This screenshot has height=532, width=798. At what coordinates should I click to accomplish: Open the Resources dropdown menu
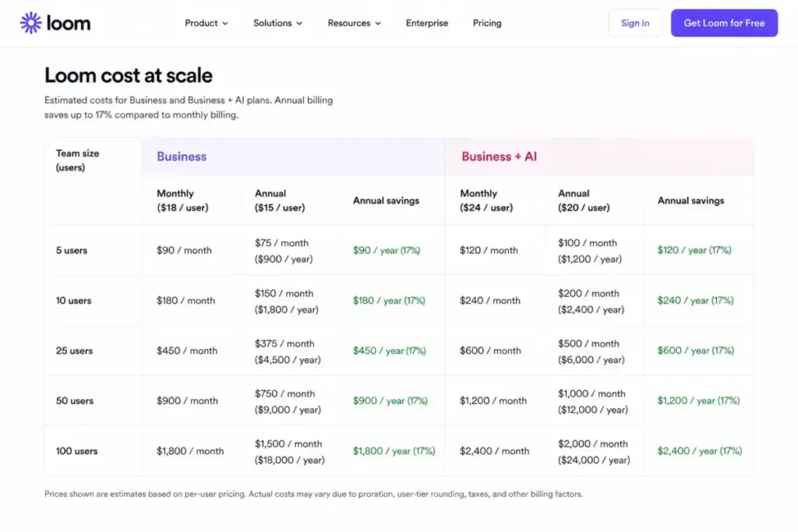coord(355,23)
